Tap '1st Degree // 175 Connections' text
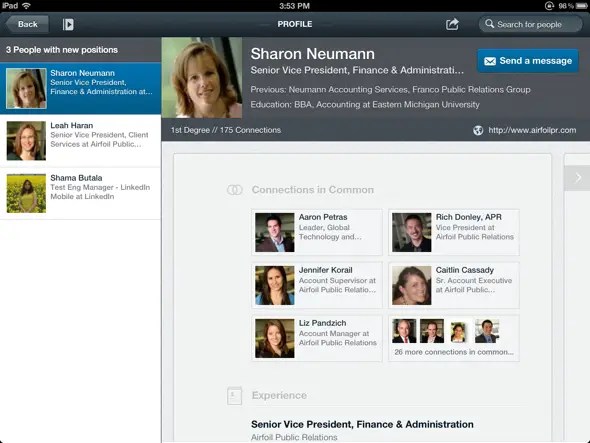 click(226, 130)
